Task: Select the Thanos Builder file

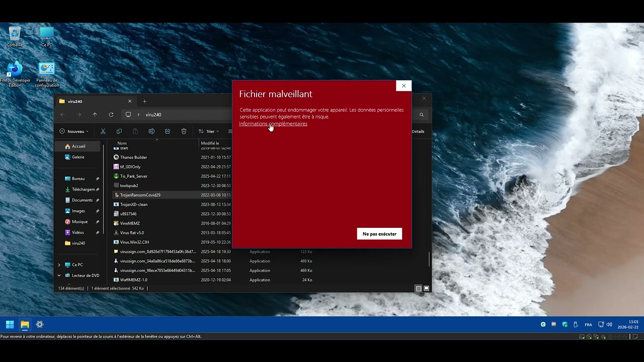Action: [133, 157]
